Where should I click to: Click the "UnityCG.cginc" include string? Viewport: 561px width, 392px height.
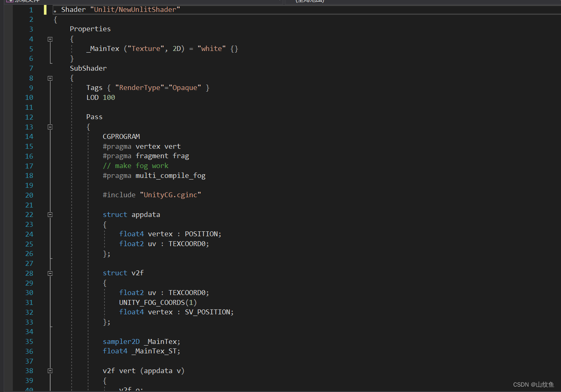pyautogui.click(x=170, y=195)
